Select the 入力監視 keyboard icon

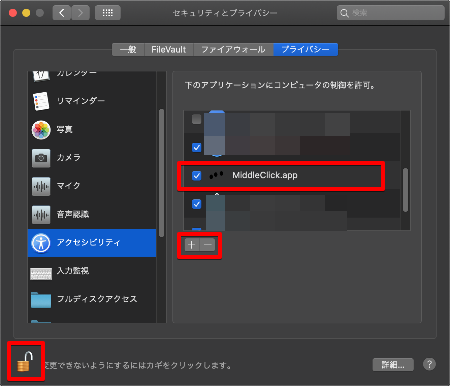coord(41,273)
